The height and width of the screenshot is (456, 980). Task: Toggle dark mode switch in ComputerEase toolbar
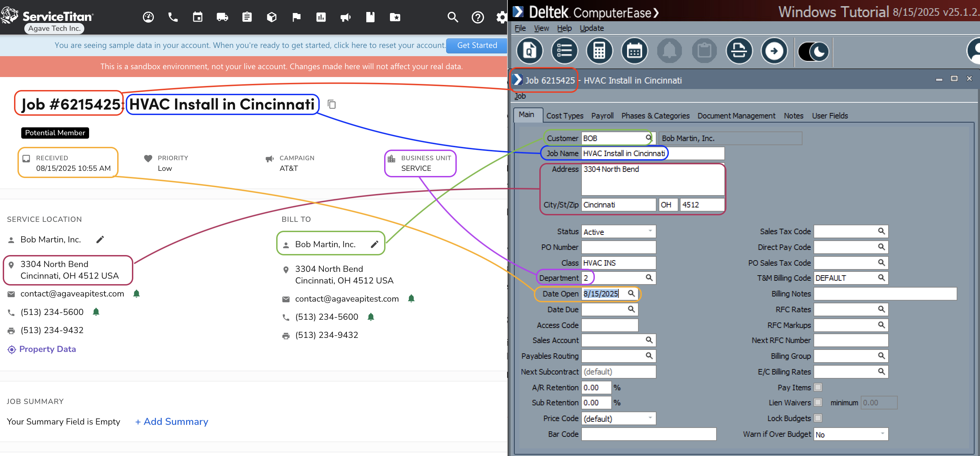pyautogui.click(x=813, y=51)
